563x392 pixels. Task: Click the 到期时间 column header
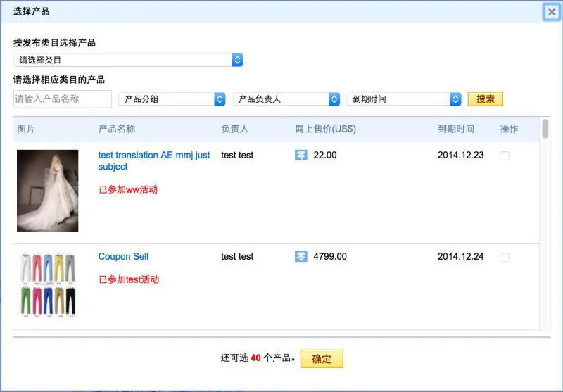(x=456, y=129)
